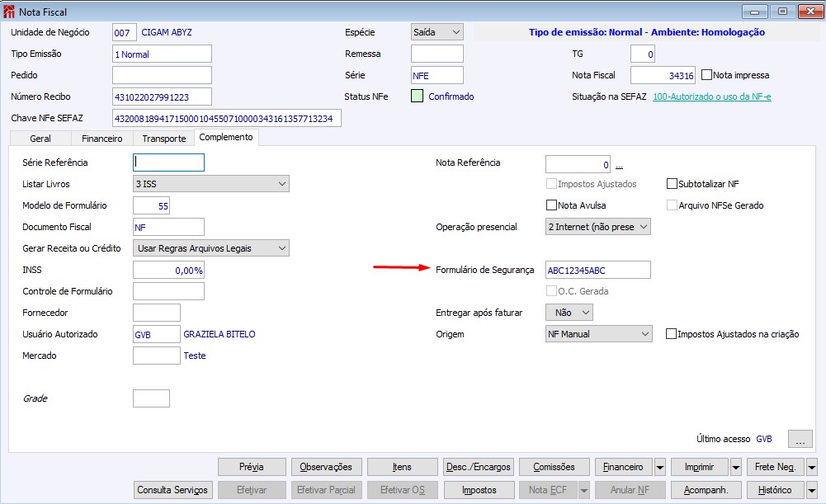Switch to the Geral tab

coord(40,139)
